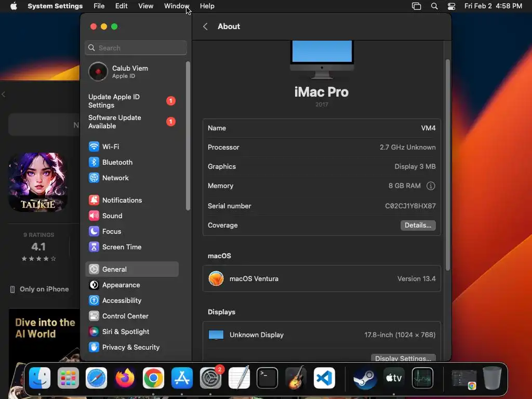Image resolution: width=532 pixels, height=399 pixels.
Task: Select General in the sidebar
Action: (131, 270)
